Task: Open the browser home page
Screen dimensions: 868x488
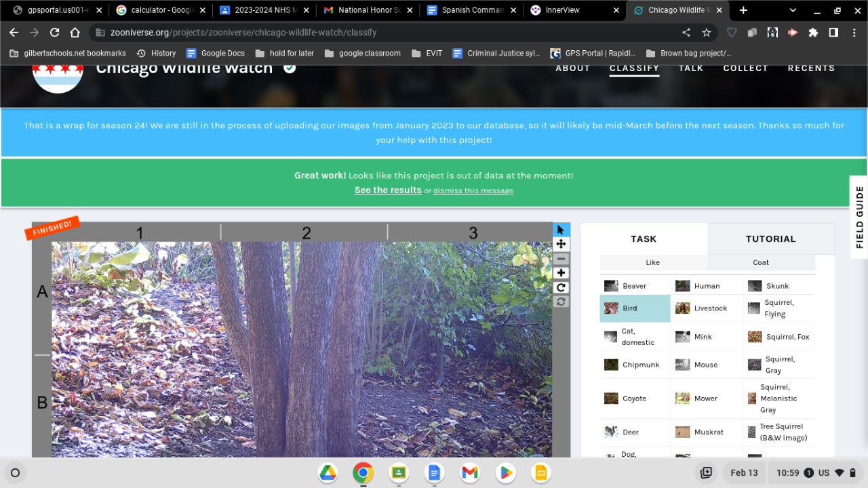Action: pos(75,33)
